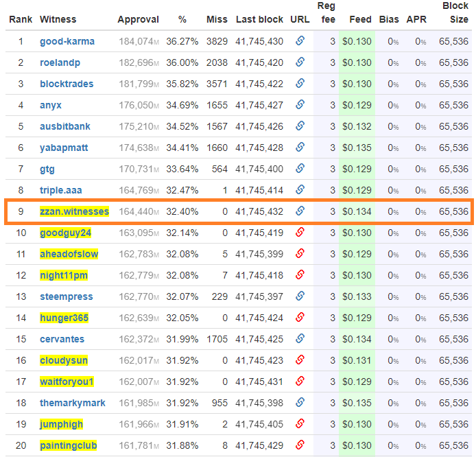Image resolution: width=476 pixels, height=457 pixels.
Task: Open the jumphigh witness page
Action: point(61,424)
